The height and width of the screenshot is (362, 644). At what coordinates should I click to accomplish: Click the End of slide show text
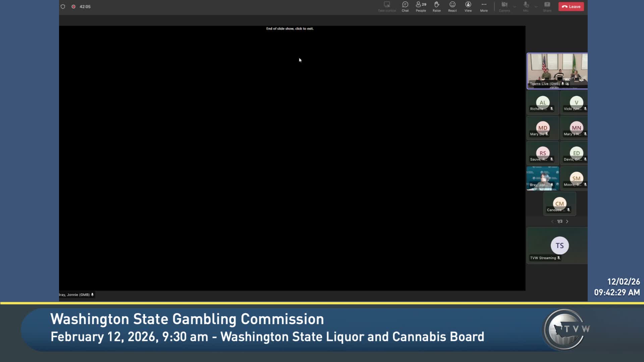(x=290, y=28)
